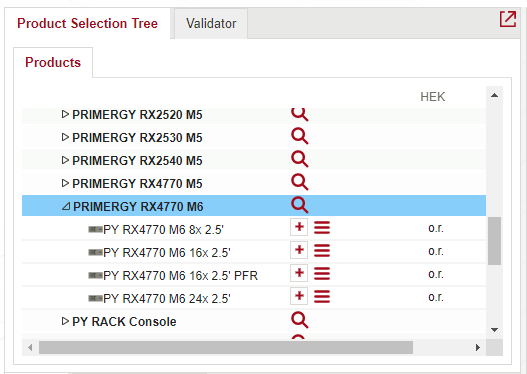Viewport: 527px width, 374px height.
Task: Expand PRIMERGY RX2530 M5 node
Action: coord(66,137)
